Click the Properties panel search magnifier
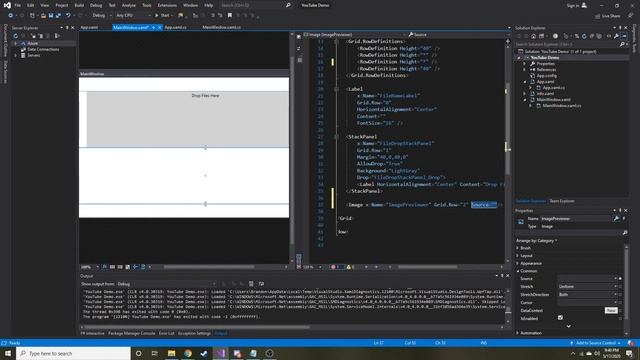Image resolution: width=640 pixels, height=360 pixels. tap(624, 233)
